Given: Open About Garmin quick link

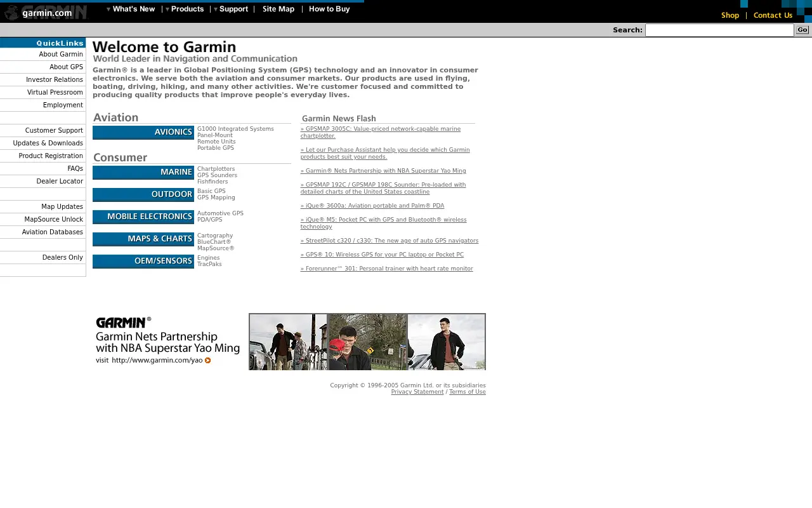Looking at the screenshot, I should 61,55.
